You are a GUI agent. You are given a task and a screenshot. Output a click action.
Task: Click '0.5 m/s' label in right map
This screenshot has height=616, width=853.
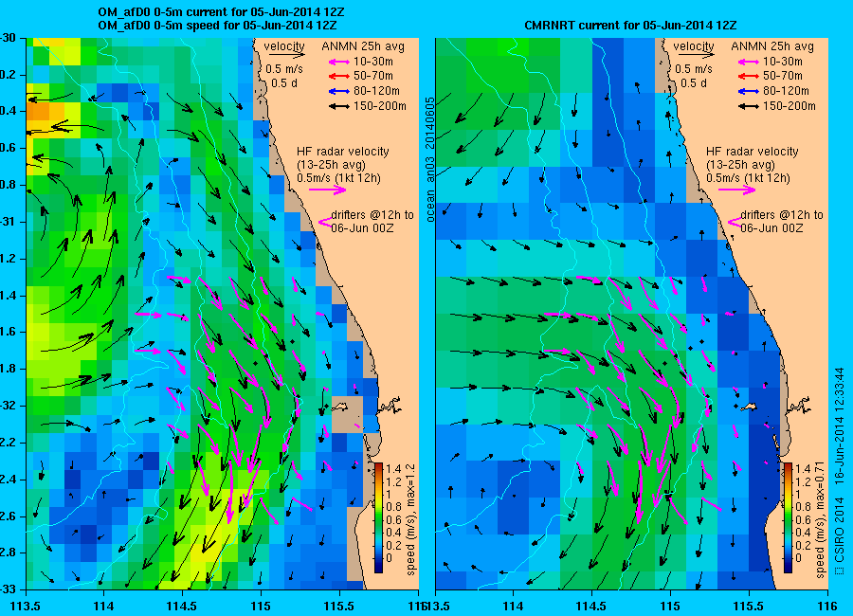[x=694, y=69]
